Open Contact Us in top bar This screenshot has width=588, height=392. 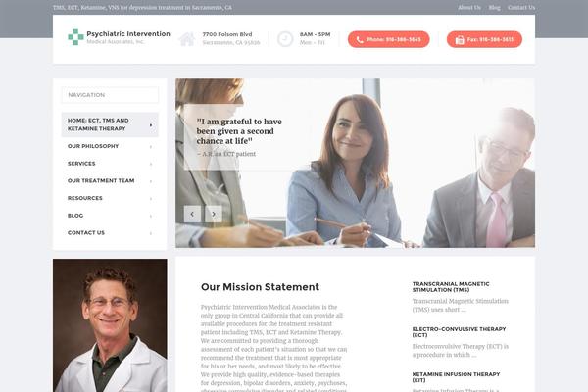pyautogui.click(x=521, y=8)
